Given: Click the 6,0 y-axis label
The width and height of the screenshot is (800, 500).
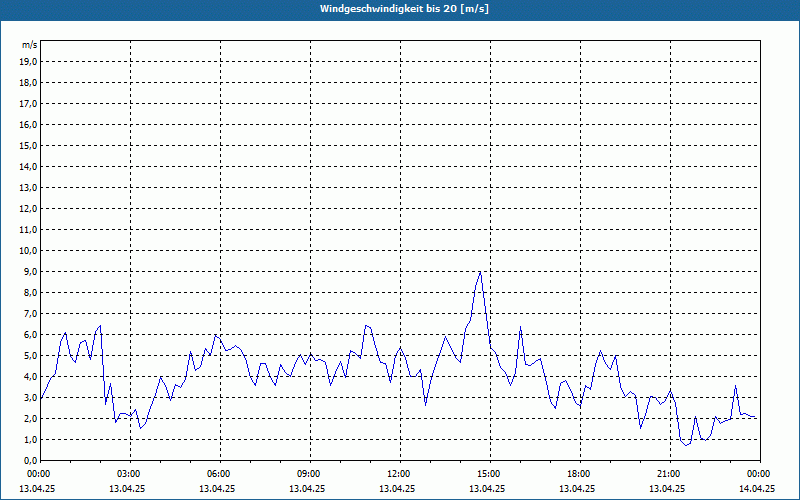Looking at the screenshot, I should click(x=31, y=335).
